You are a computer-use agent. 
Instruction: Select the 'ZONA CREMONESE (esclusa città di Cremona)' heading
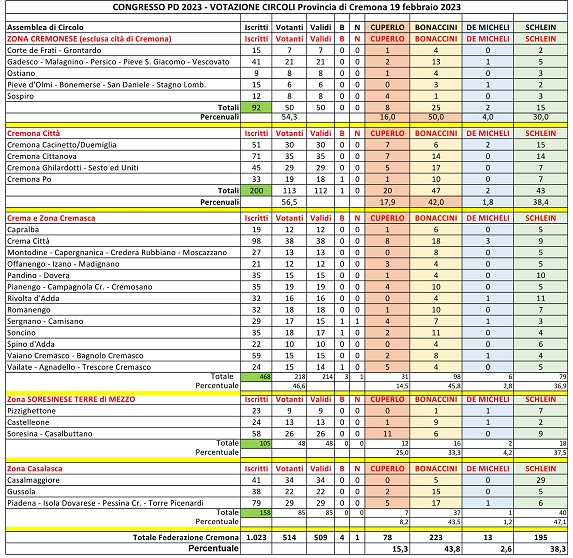[89, 39]
